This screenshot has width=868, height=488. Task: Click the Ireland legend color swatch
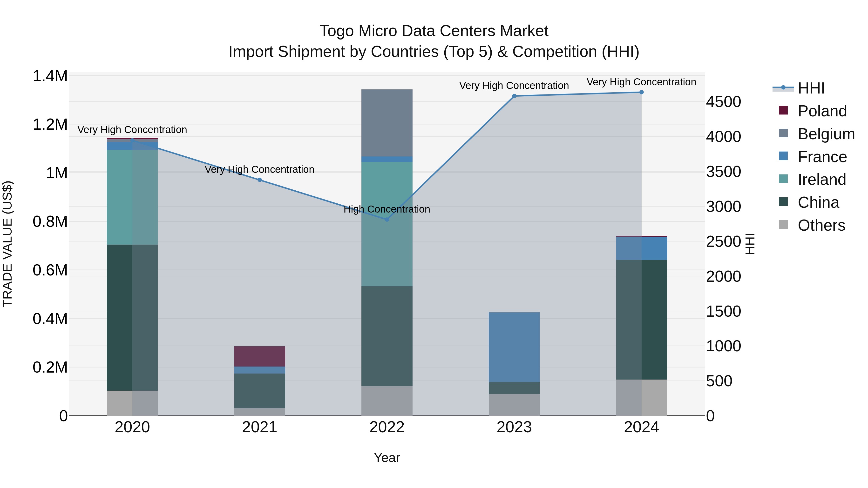tap(783, 179)
